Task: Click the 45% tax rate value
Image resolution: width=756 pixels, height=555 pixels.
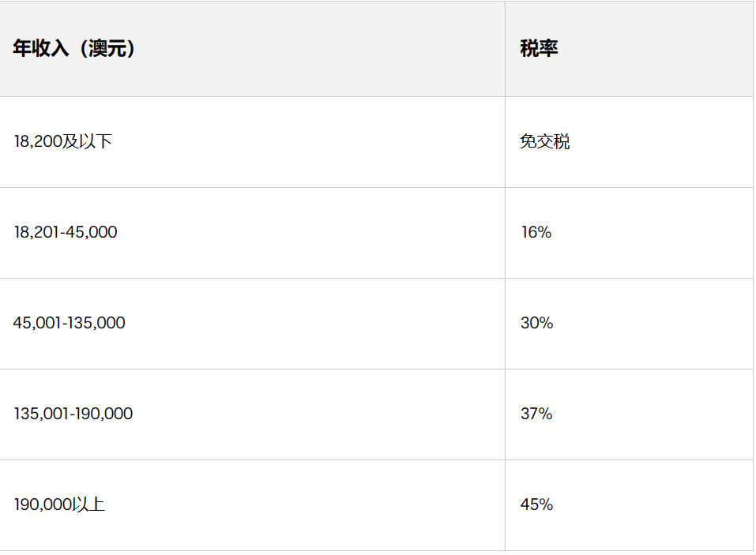Action: (536, 504)
